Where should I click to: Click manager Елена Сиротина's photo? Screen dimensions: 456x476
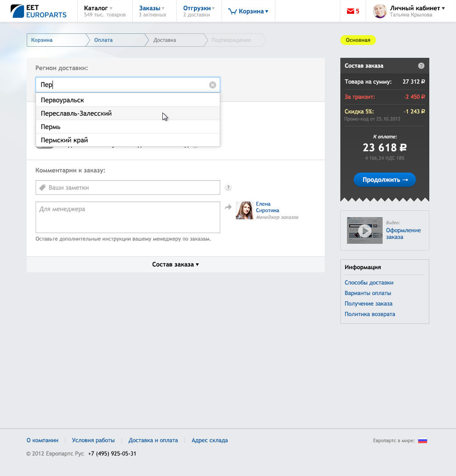click(x=244, y=210)
